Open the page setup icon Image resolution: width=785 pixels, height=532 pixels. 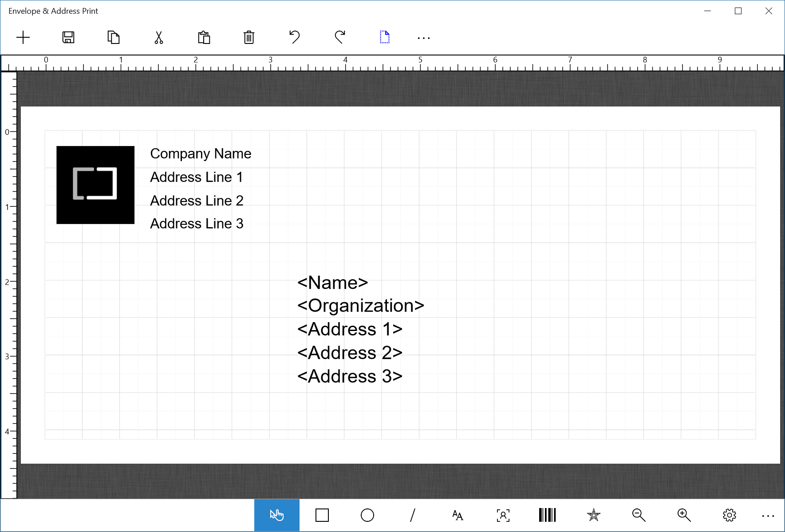[385, 37]
